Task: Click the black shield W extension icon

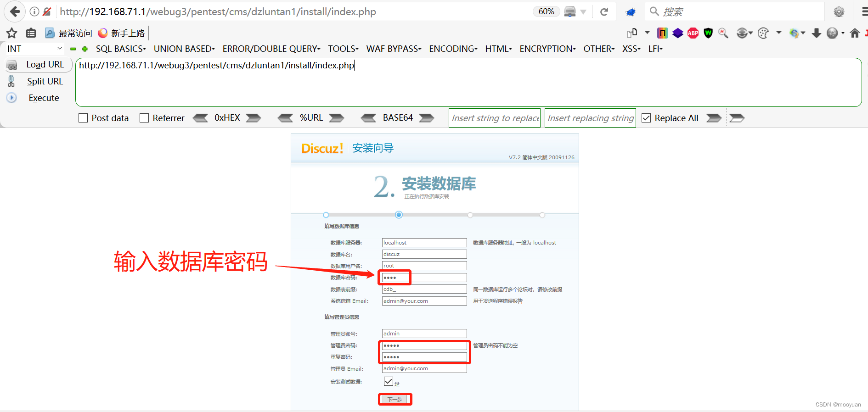Action: click(708, 33)
